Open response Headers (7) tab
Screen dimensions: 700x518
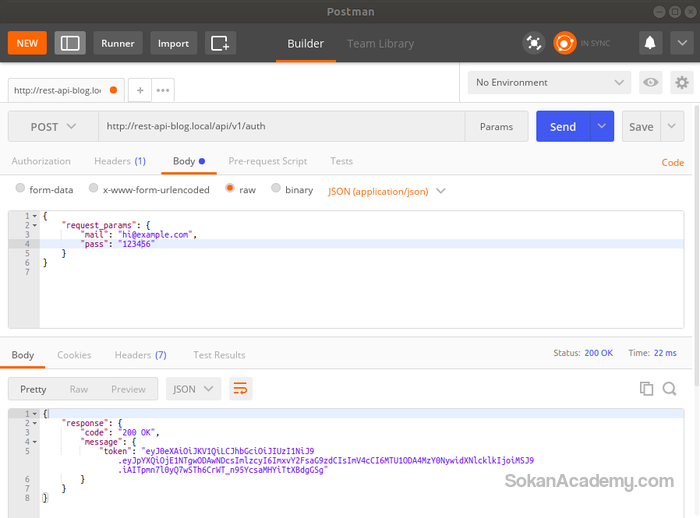pyautogui.click(x=141, y=355)
